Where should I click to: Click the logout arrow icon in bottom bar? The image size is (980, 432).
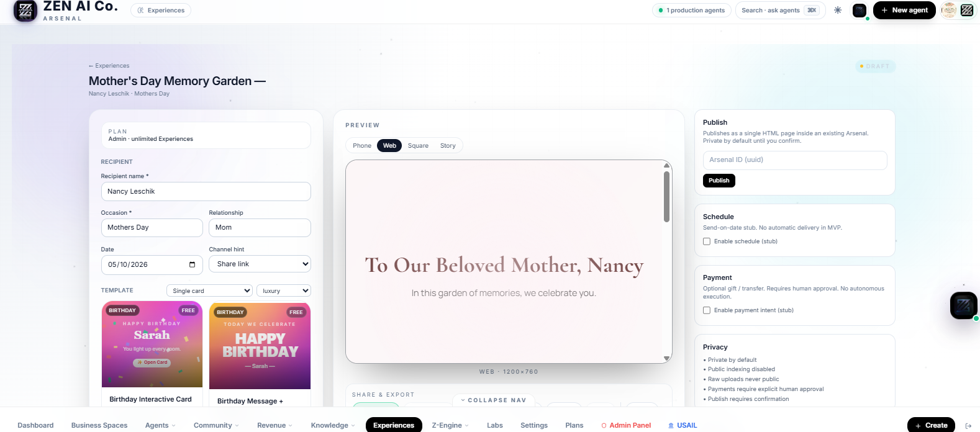tap(968, 425)
